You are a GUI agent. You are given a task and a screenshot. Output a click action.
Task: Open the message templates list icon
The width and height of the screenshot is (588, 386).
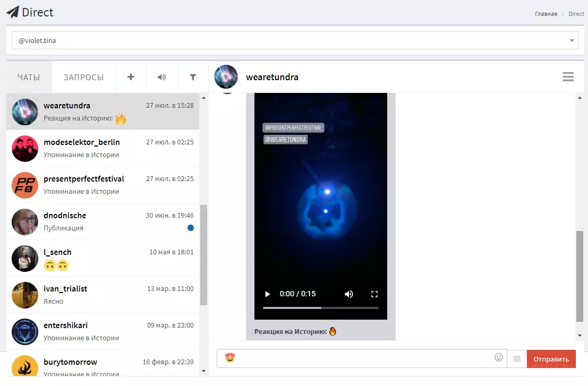517,358
